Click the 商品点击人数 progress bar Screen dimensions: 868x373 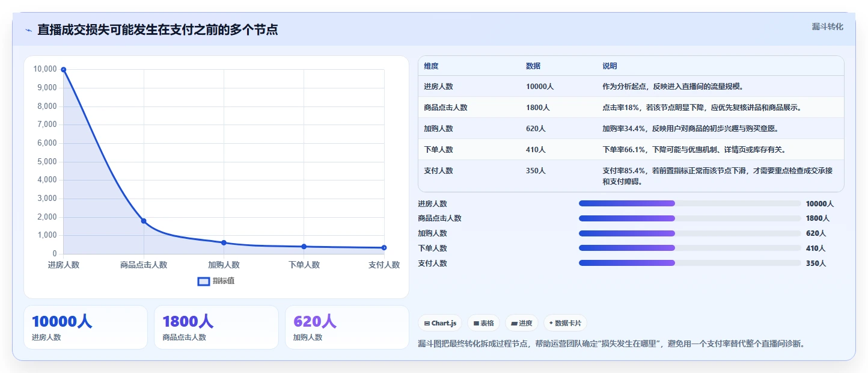[x=690, y=218]
